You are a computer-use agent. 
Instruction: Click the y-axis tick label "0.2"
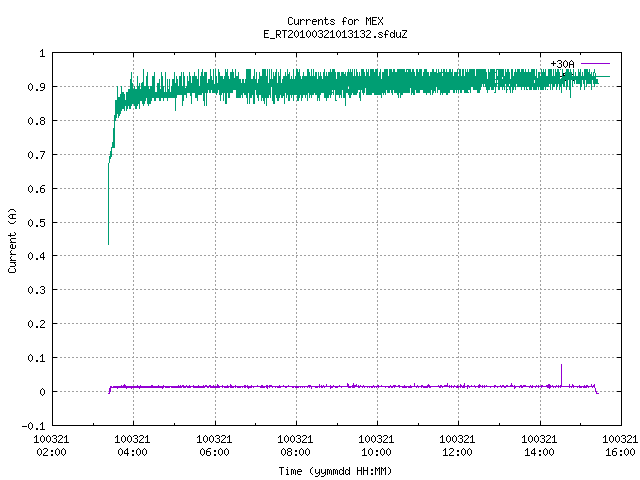coord(36,324)
